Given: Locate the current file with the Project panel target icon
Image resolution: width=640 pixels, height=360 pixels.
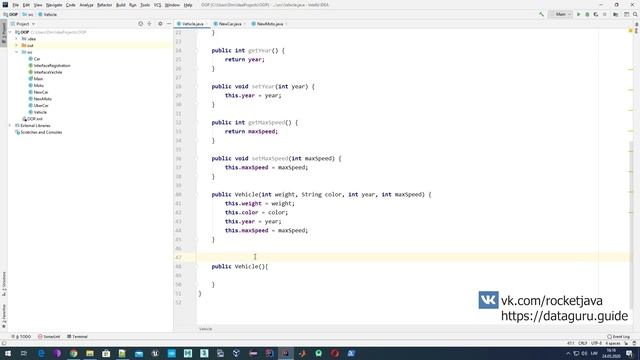Looking at the screenshot, I should [140, 24].
